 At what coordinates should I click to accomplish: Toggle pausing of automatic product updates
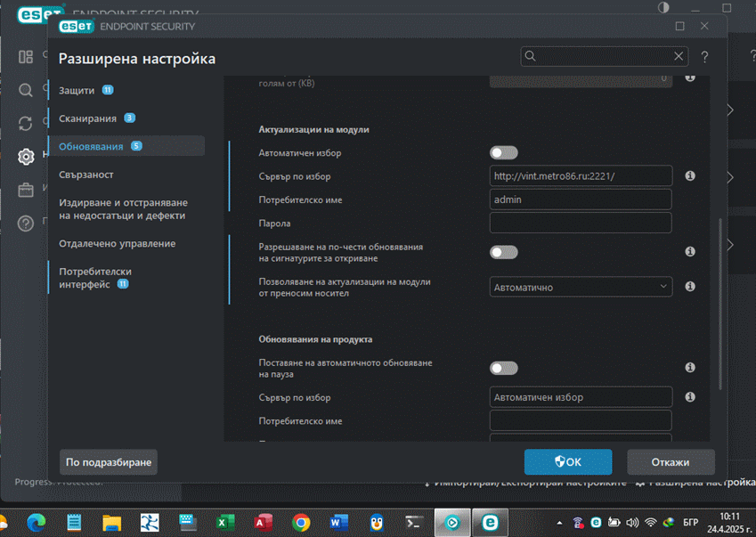(x=504, y=369)
